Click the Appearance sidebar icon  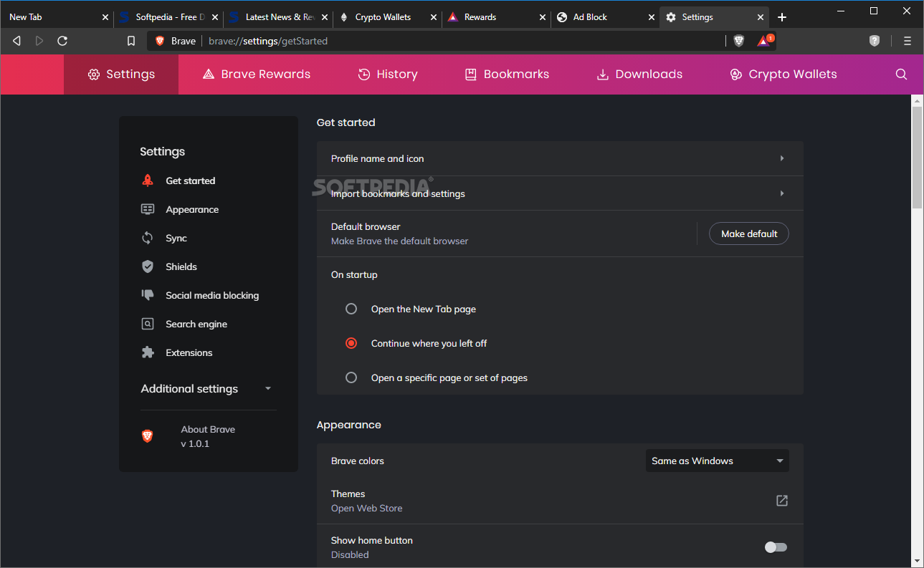click(x=148, y=209)
